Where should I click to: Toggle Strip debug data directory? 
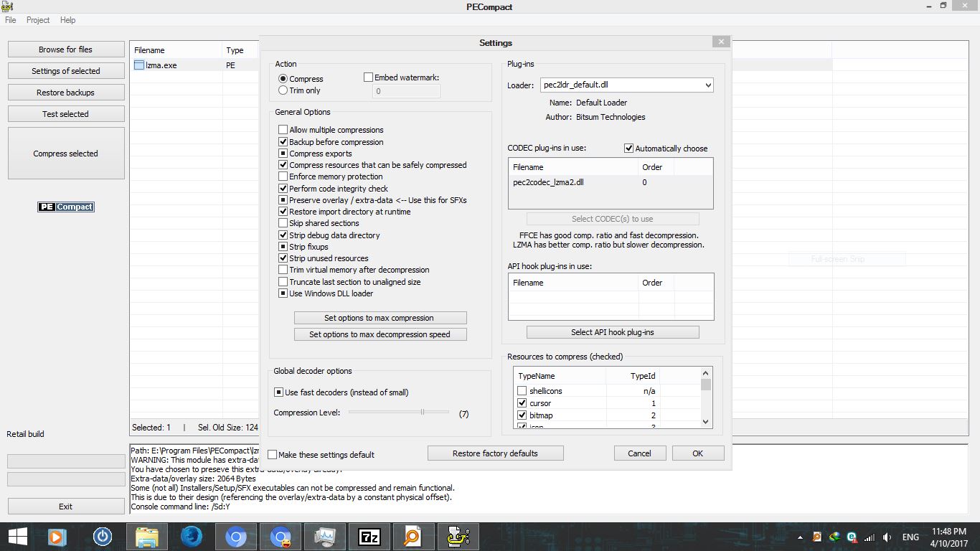click(283, 235)
